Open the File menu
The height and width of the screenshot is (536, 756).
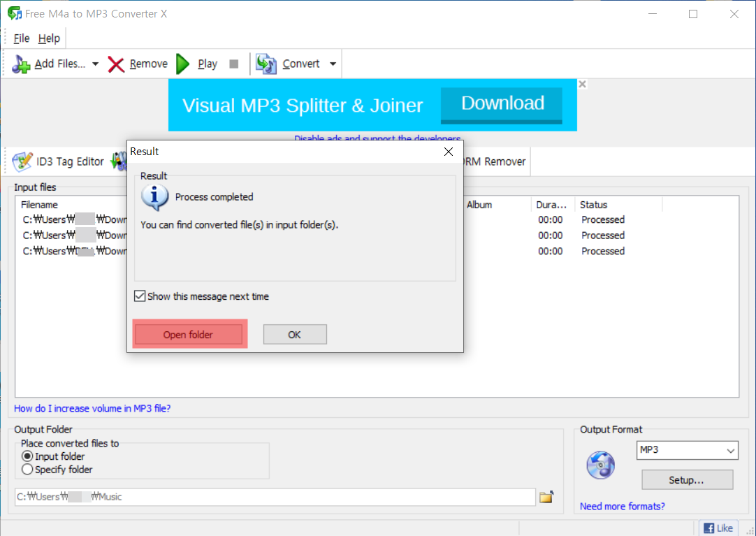[x=22, y=38]
